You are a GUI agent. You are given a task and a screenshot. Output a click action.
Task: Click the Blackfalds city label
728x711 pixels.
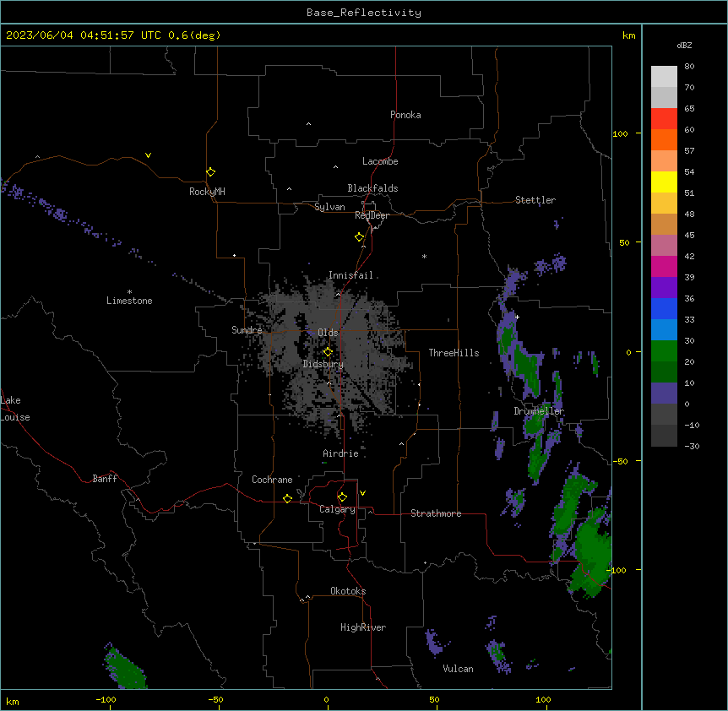point(372,188)
